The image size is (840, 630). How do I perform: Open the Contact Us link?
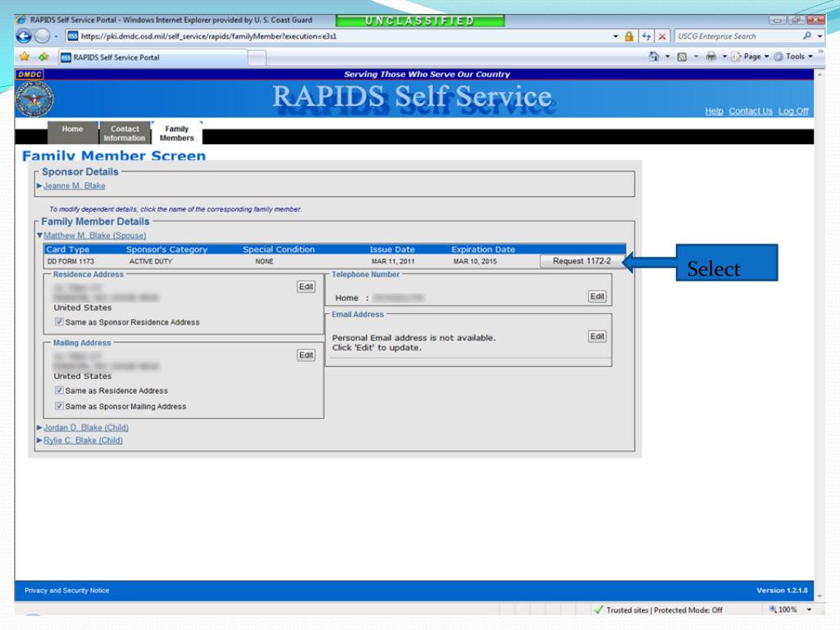tap(751, 111)
